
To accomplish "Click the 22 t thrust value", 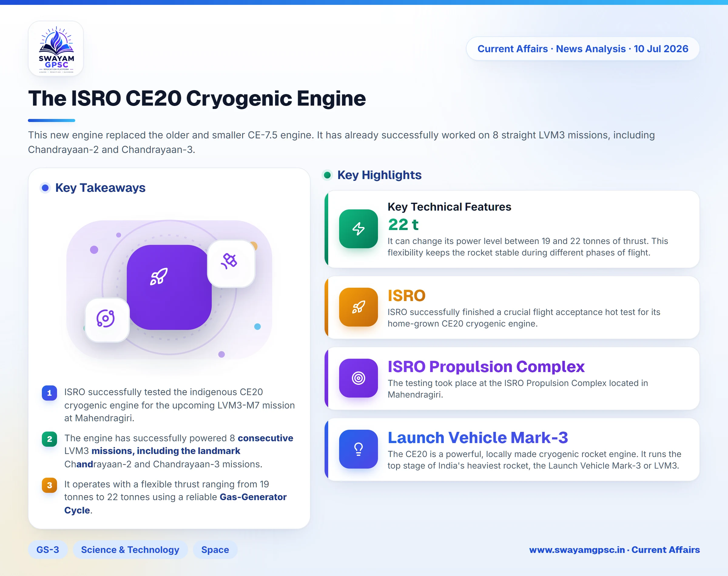I will point(403,225).
